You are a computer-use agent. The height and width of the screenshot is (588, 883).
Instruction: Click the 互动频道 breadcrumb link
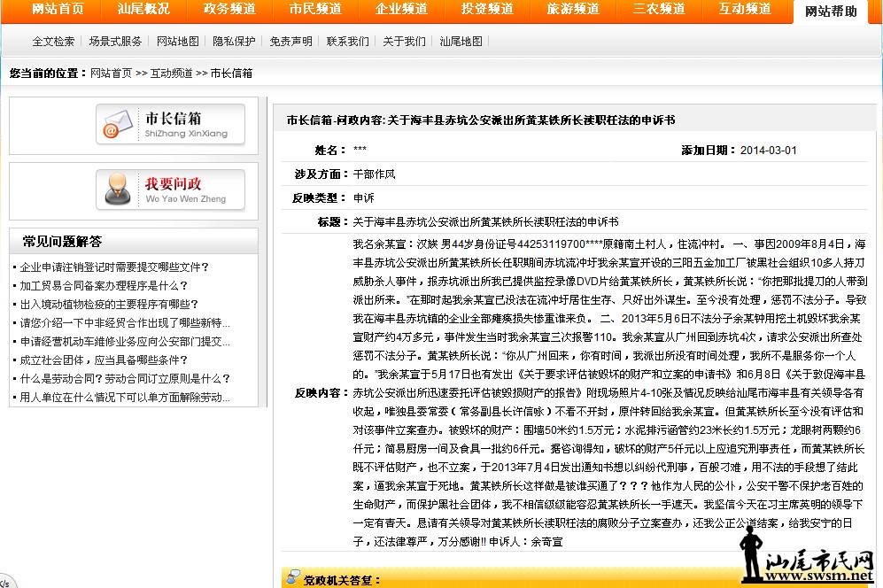pos(171,73)
